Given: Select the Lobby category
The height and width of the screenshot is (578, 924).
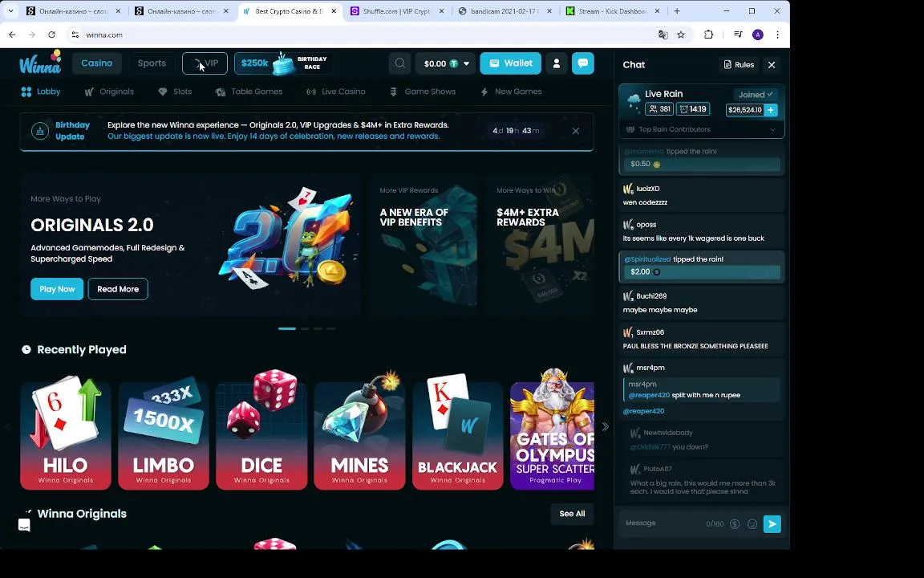Looking at the screenshot, I should pyautogui.click(x=41, y=92).
